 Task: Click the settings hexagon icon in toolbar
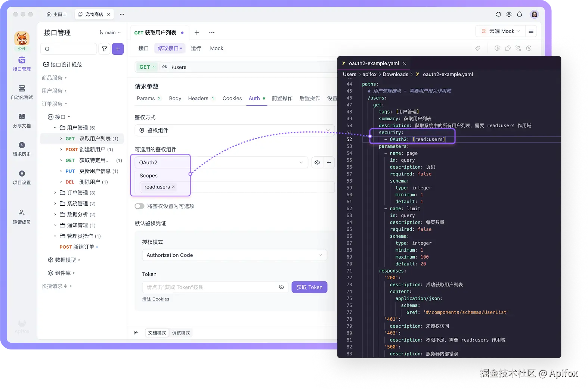[529, 49]
